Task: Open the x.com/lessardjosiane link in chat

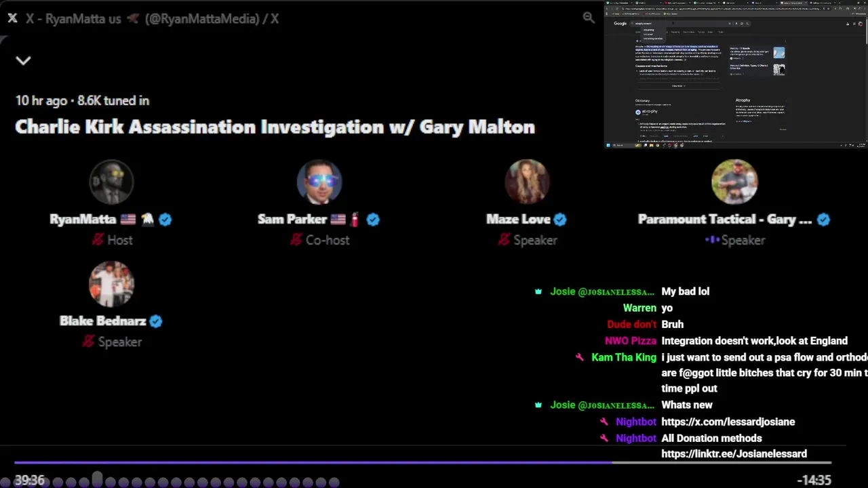Action: pos(728,422)
